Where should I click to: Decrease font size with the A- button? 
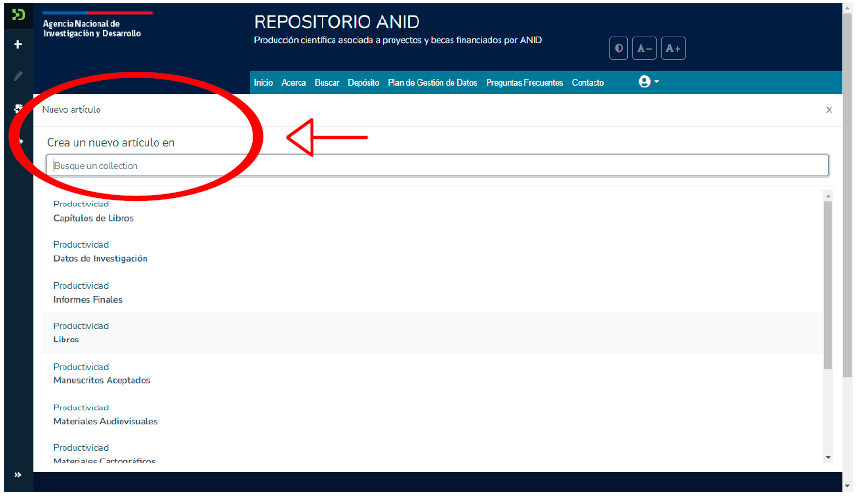(644, 48)
